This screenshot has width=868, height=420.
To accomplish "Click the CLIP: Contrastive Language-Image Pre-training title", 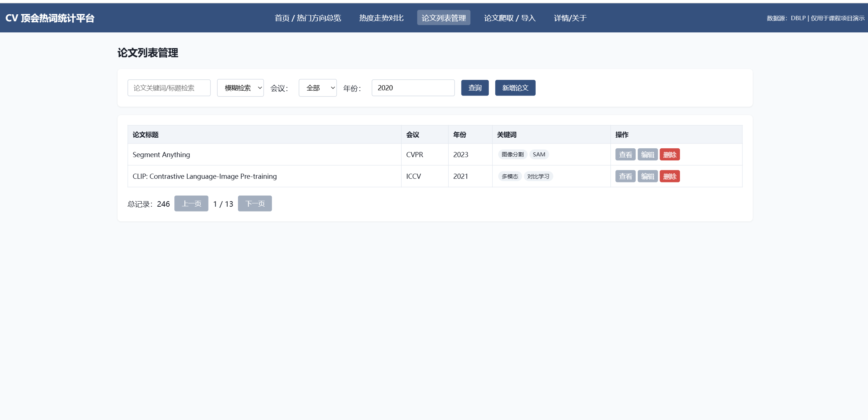I will pos(205,176).
